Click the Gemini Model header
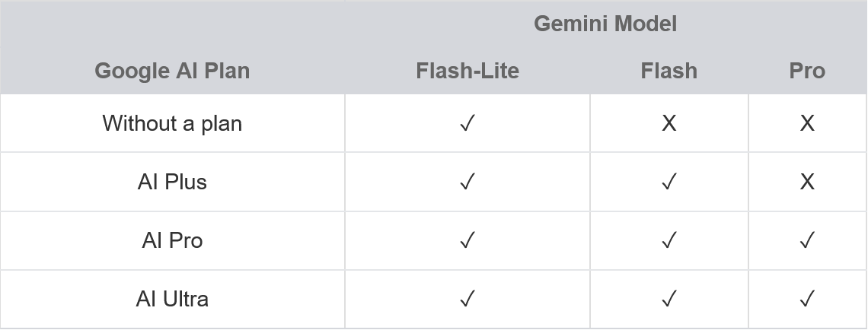The height and width of the screenshot is (330, 868). click(x=605, y=24)
